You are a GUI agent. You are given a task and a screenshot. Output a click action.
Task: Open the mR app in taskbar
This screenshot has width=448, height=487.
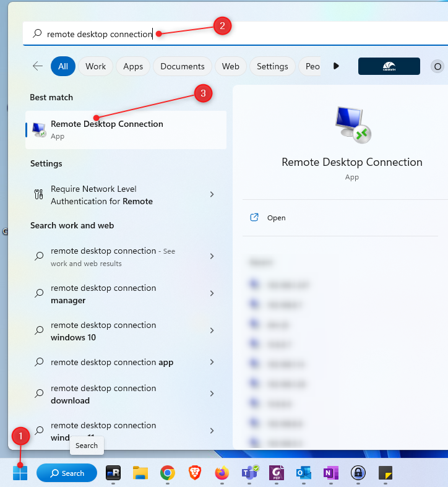tap(113, 473)
